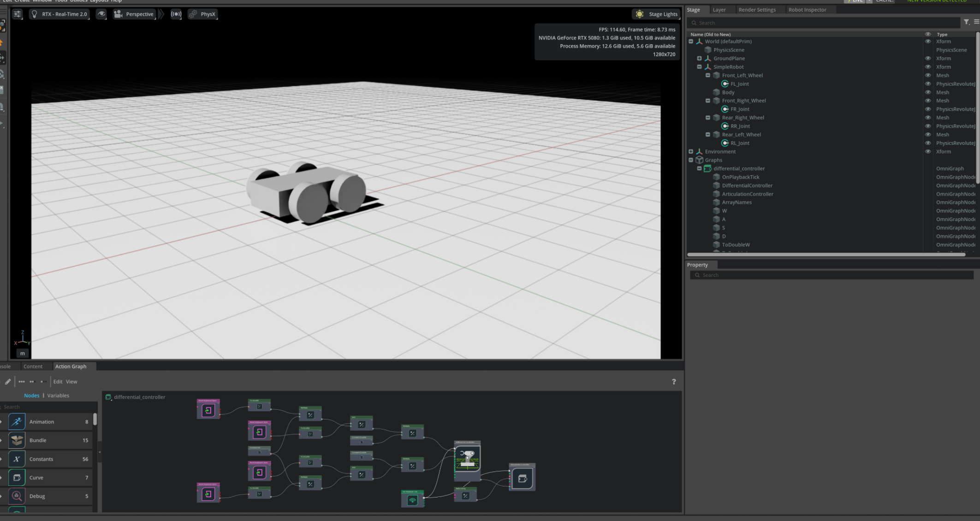
Task: Open the RTX - Real-Time 2.0 renderer dropdown
Action: 59,14
